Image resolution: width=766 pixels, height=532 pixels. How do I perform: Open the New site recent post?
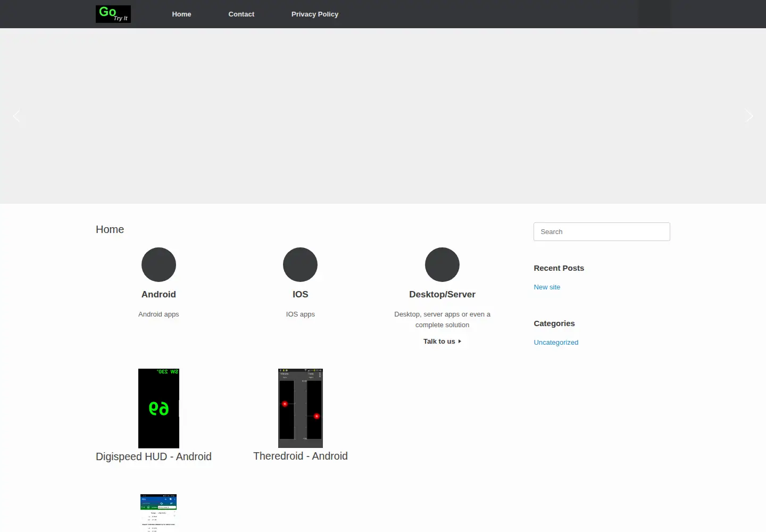point(547,287)
